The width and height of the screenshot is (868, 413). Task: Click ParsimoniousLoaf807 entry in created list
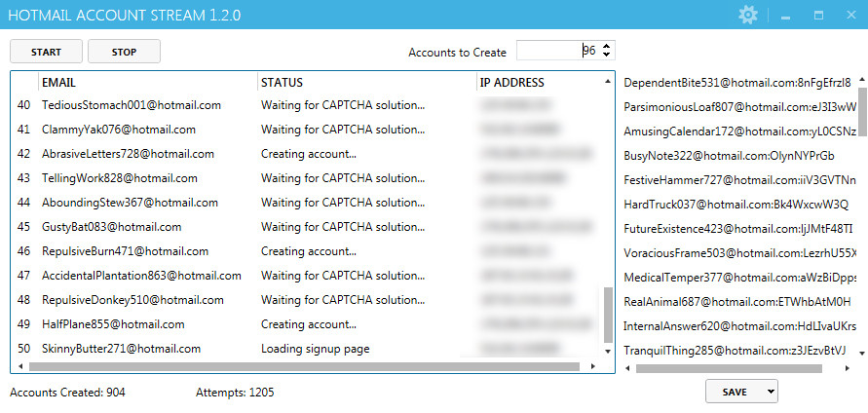[740, 107]
